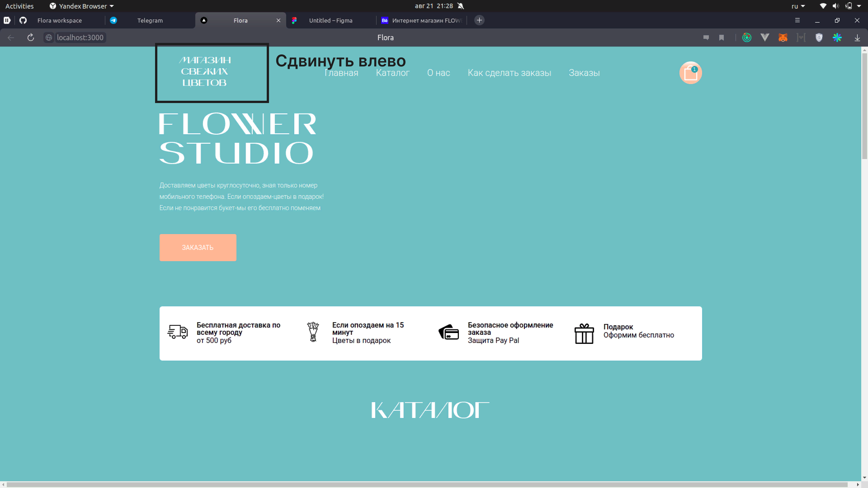
Task: Click the delivery truck icon
Action: [x=178, y=332]
